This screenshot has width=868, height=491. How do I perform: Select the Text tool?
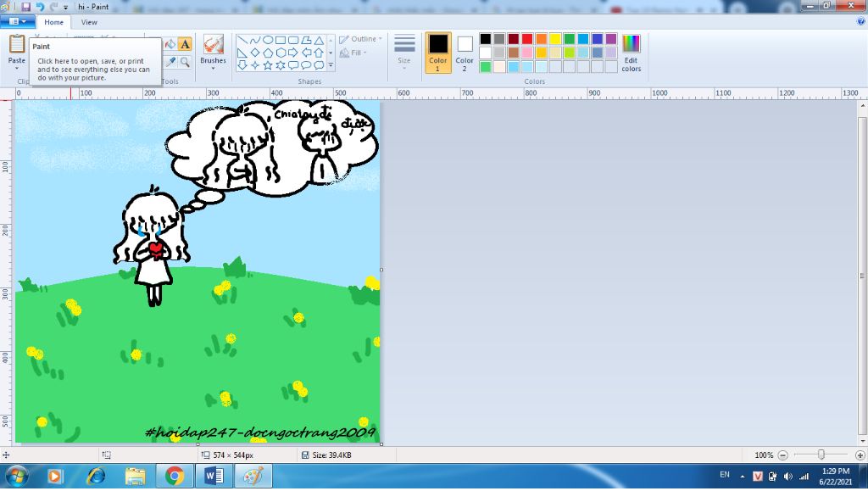[x=185, y=44]
